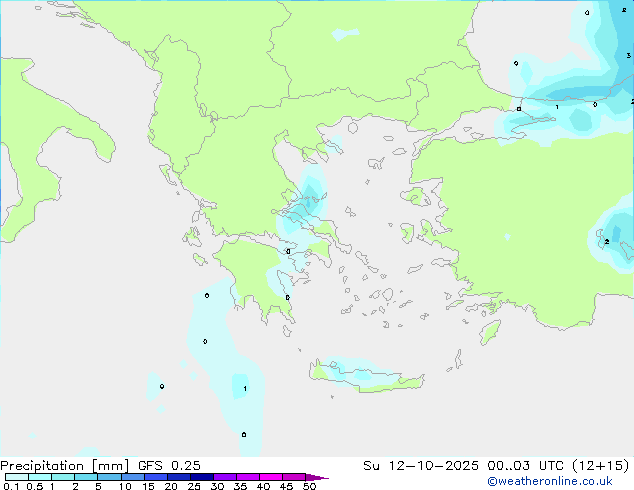Click the legend label '25'
The height and width of the screenshot is (490, 634).
(194, 486)
